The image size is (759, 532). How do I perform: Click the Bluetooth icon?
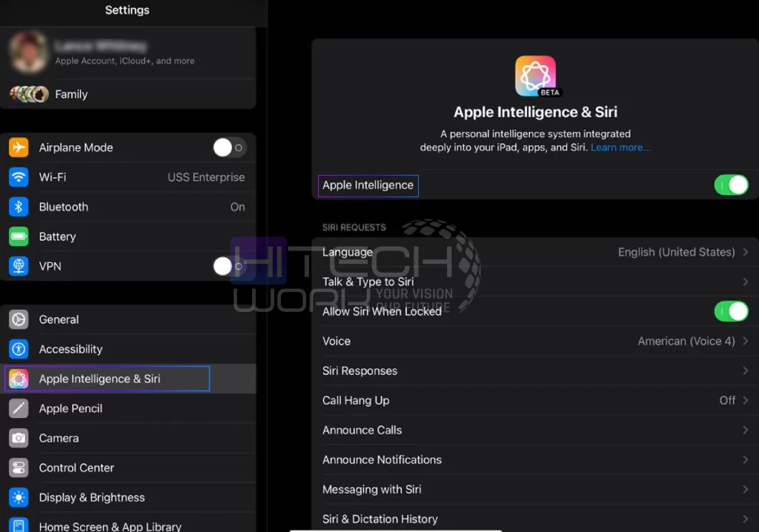pyautogui.click(x=19, y=207)
